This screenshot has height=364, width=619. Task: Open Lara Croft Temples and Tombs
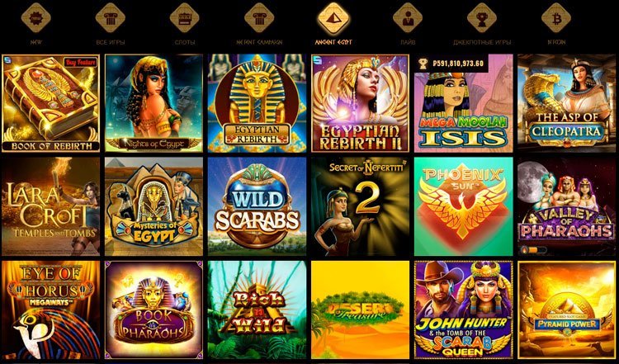(51, 206)
